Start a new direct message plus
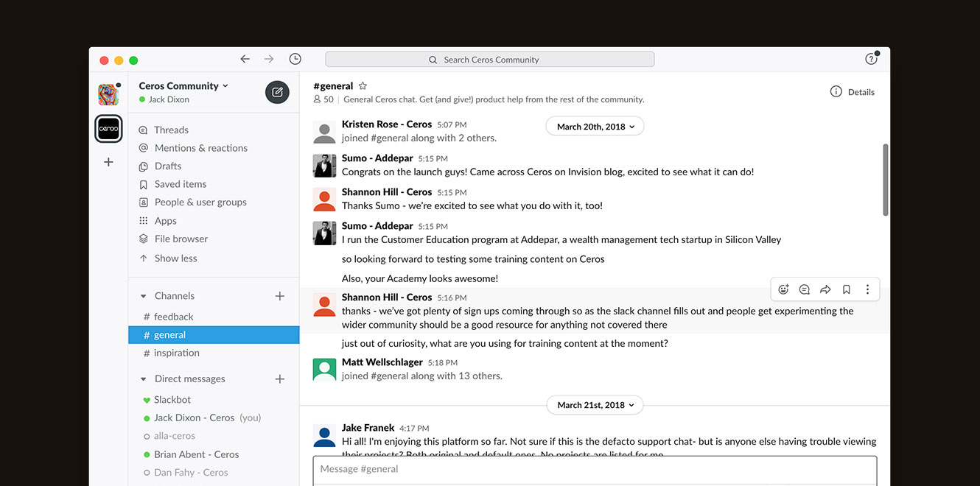Screen dimensions: 980x486 coord(280,379)
